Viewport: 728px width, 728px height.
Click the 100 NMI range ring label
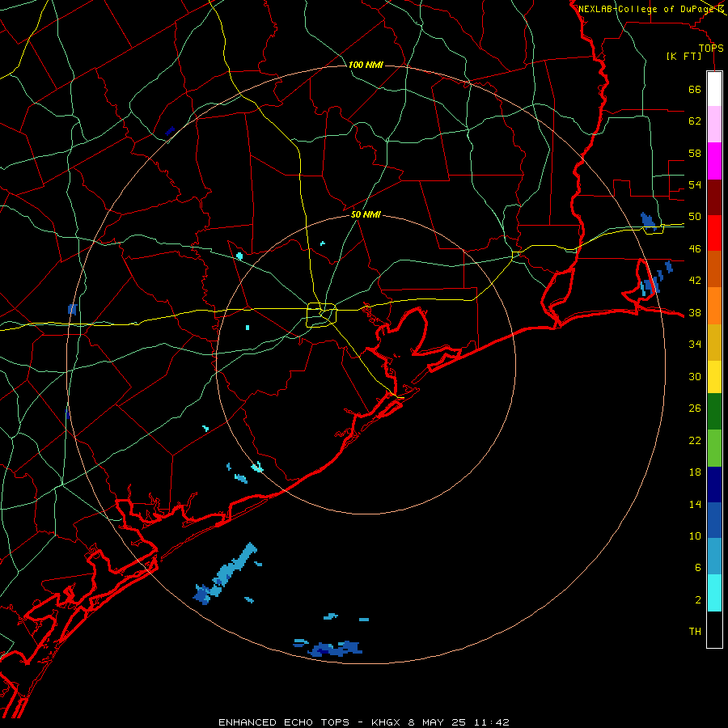pyautogui.click(x=366, y=65)
